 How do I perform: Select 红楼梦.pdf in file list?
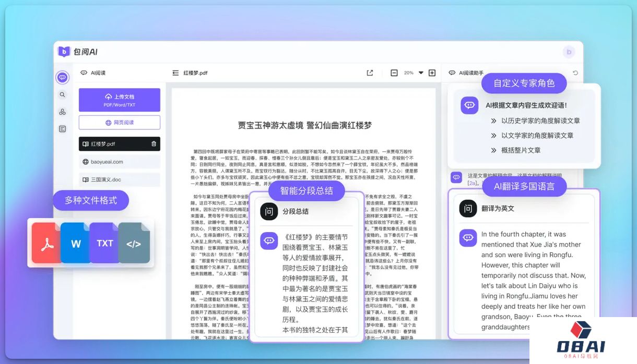(x=120, y=144)
